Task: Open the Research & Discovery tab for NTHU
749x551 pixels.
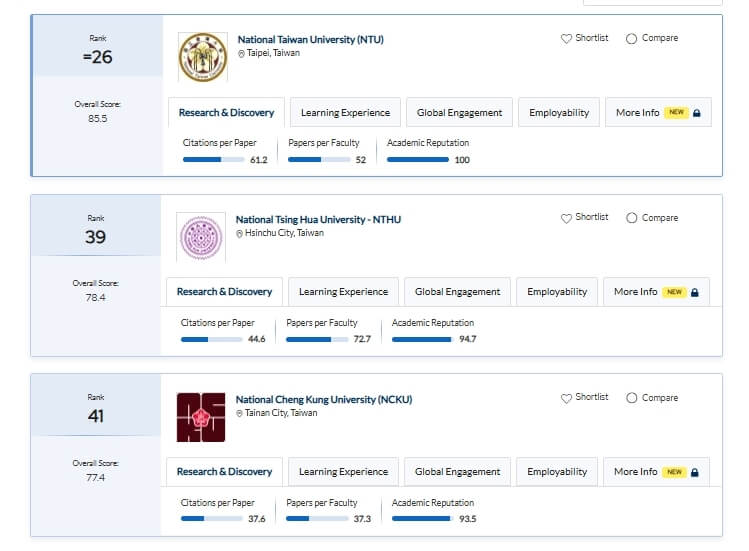Action: coord(225,292)
